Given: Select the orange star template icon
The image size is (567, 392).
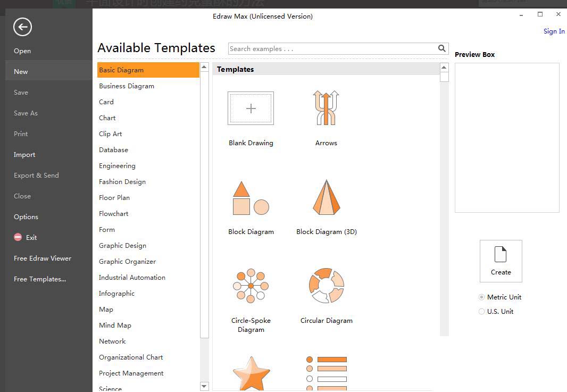Looking at the screenshot, I should pyautogui.click(x=251, y=373).
